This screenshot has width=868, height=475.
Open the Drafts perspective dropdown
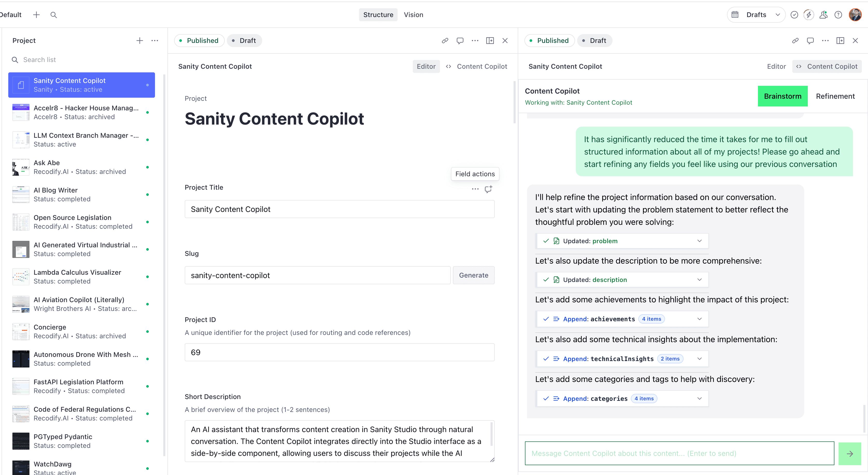(756, 15)
